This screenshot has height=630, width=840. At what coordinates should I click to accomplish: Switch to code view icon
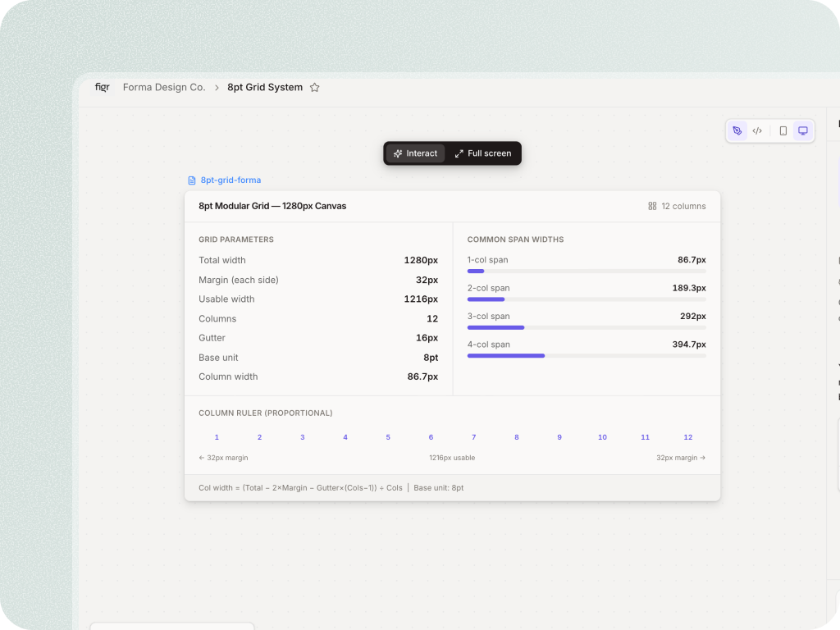pyautogui.click(x=757, y=130)
